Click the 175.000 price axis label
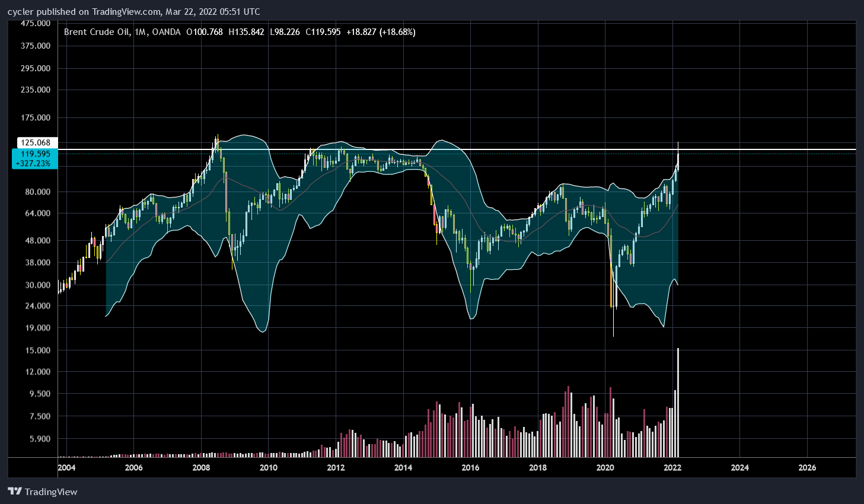The height and width of the screenshot is (504, 864). [35, 117]
